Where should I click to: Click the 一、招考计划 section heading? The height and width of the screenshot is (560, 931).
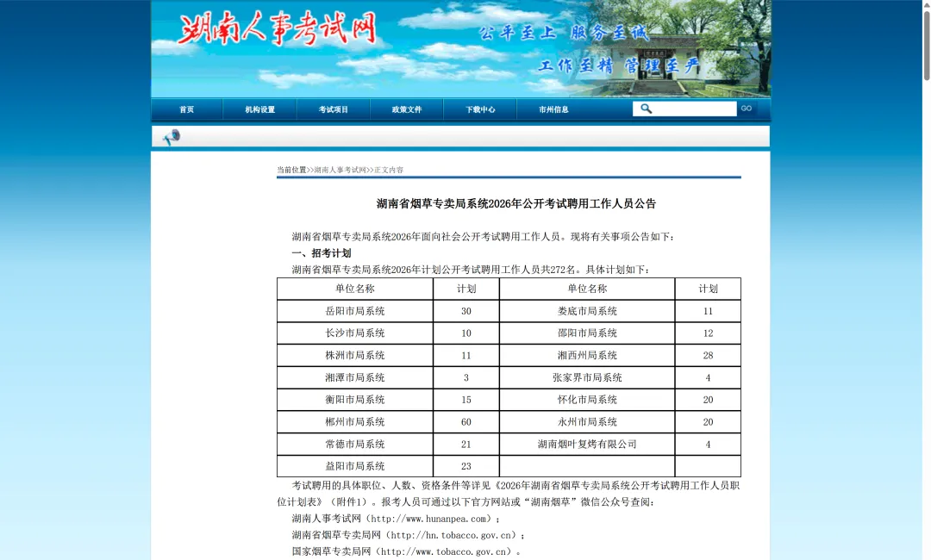pyautogui.click(x=322, y=253)
